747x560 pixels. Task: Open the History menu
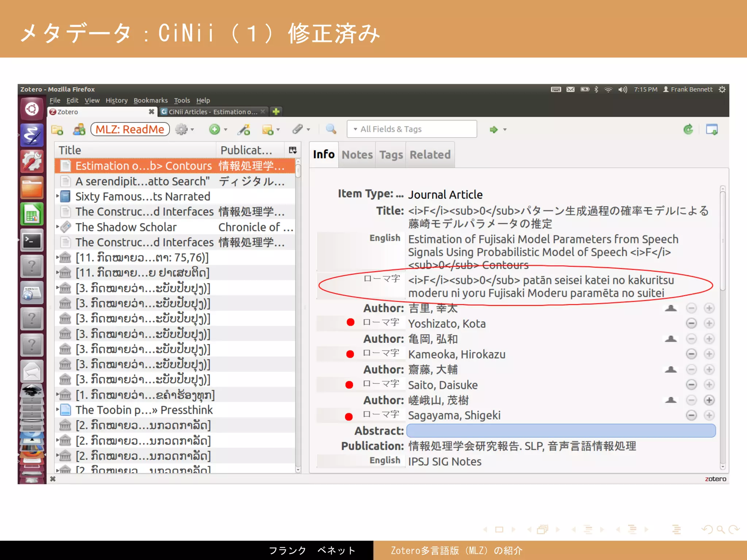(x=116, y=100)
